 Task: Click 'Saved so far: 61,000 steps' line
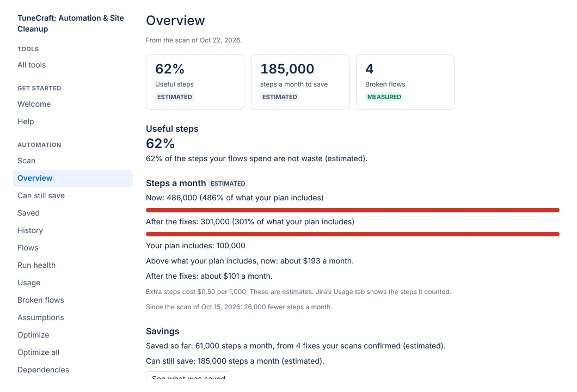pyautogui.click(x=296, y=346)
